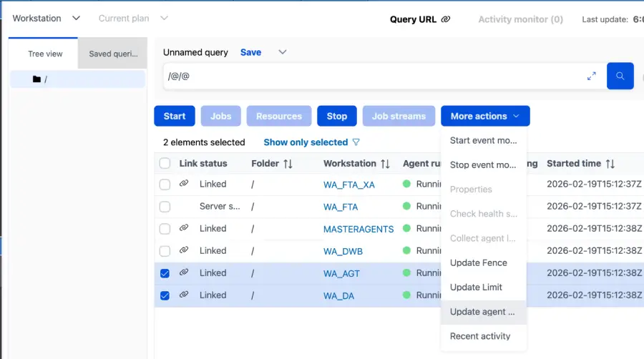The width and height of the screenshot is (644, 359).
Task: Check the MASTERAGENTS row checkbox
Action: [x=165, y=229]
